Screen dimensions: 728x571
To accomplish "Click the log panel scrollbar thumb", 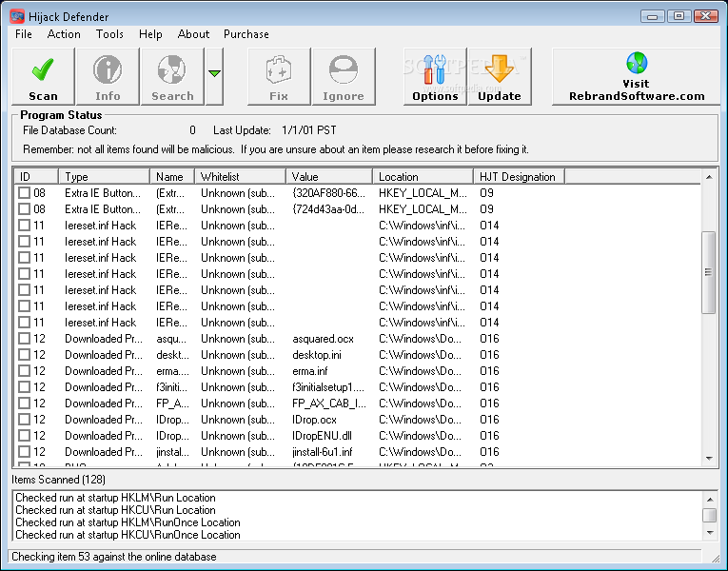I will coord(709,515).
